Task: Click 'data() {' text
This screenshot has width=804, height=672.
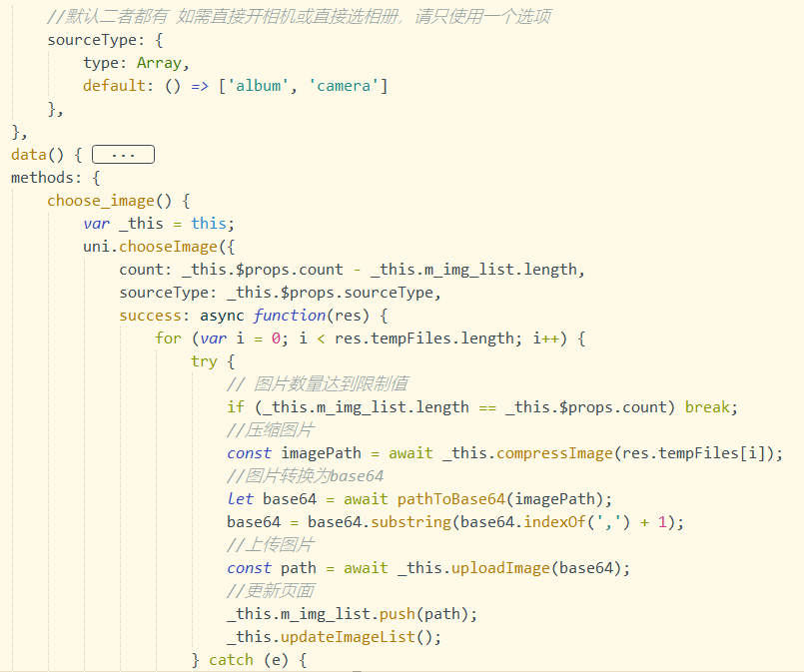Action: [47, 155]
